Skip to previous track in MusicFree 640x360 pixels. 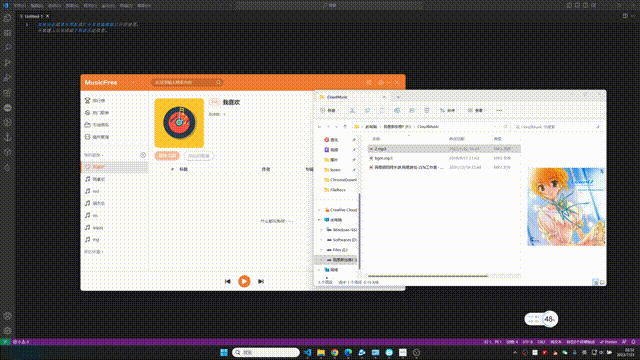tap(228, 281)
